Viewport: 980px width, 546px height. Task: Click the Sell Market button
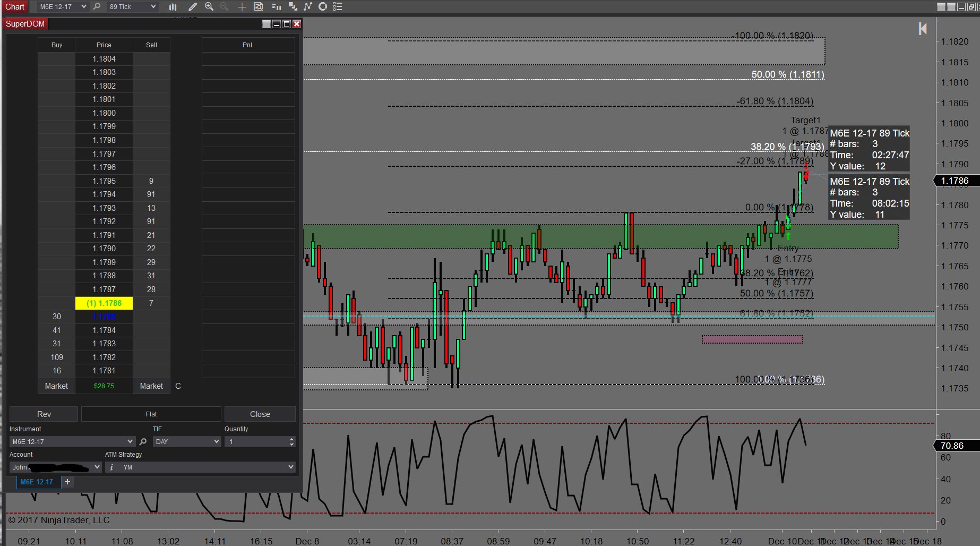(151, 386)
